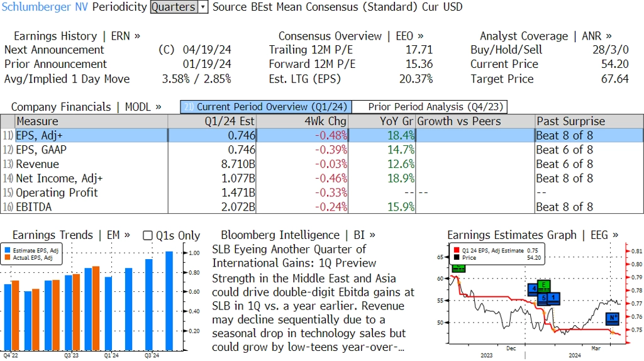Select the EPS, Adj+ row
The height and width of the screenshot is (361, 644).
321,135
